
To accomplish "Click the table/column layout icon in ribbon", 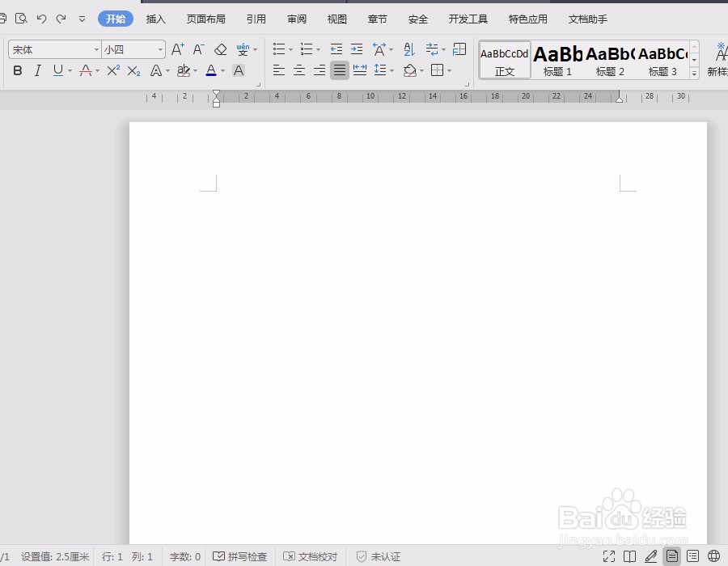I will pos(459,49).
